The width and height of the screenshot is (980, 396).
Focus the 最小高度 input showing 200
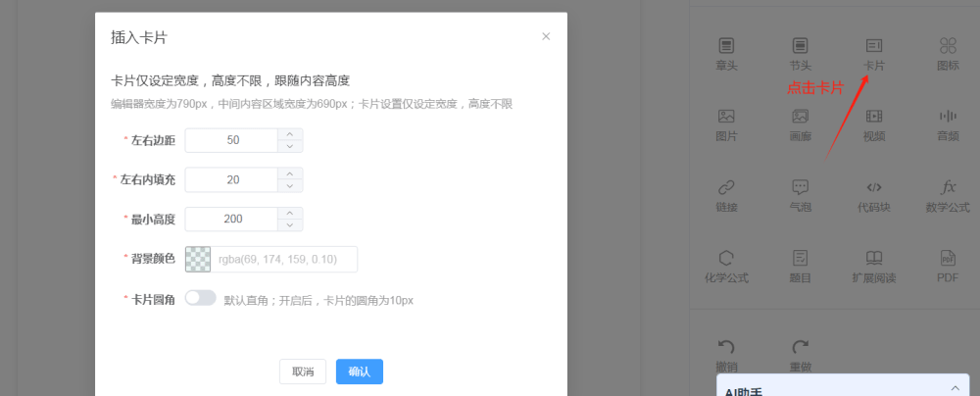coord(232,219)
